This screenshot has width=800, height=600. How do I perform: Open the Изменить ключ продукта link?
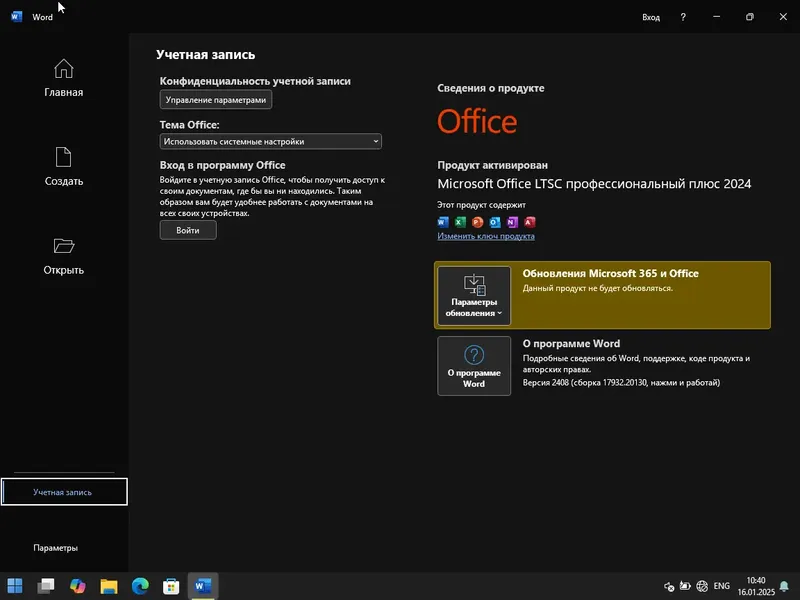(486, 235)
